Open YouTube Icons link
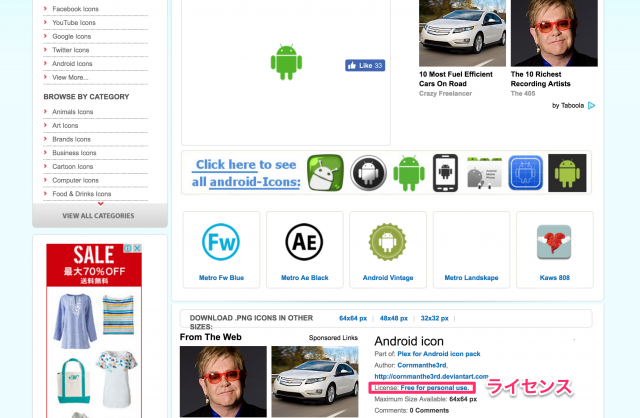640x418 pixels. (73, 22)
